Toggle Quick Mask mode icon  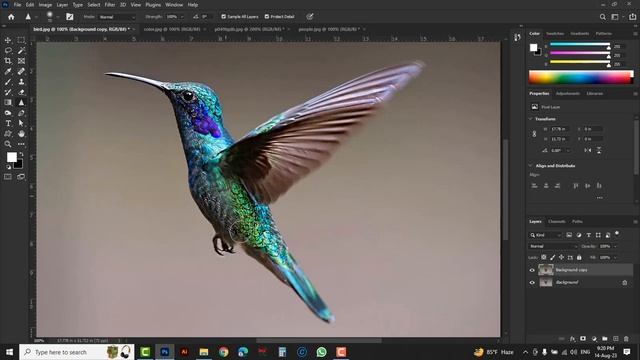8,177
